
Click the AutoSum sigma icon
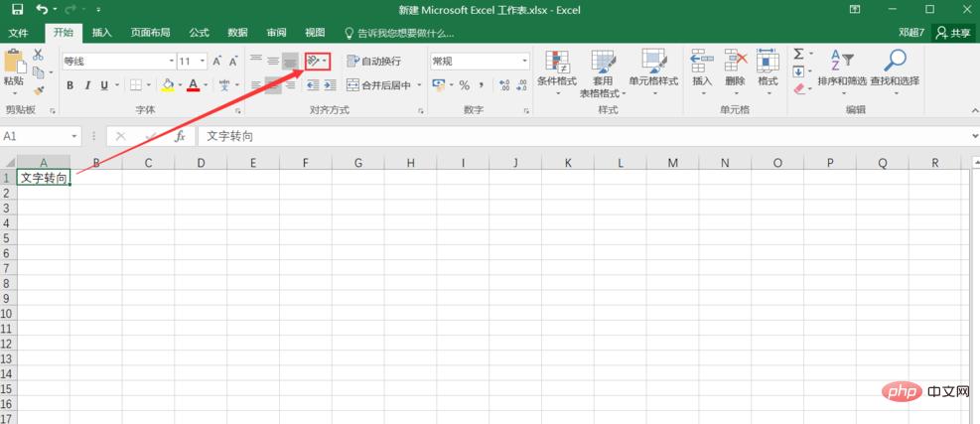pyautogui.click(x=798, y=55)
